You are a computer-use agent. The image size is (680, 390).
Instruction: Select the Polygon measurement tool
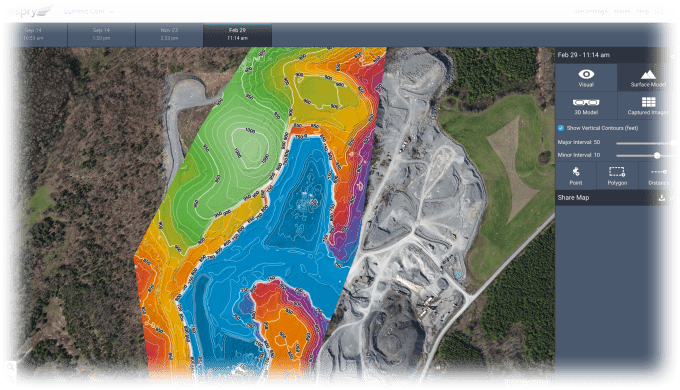pyautogui.click(x=617, y=176)
